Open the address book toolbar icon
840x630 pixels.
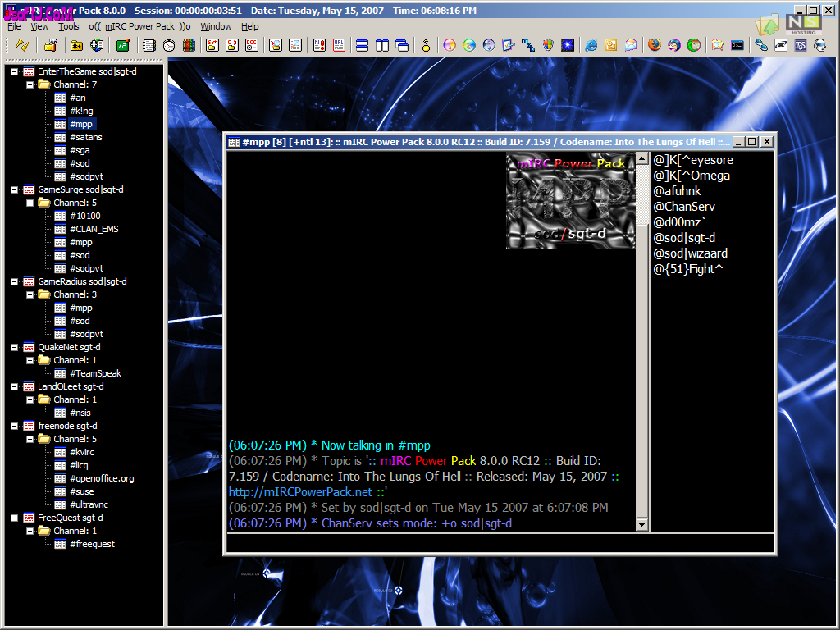point(149,46)
